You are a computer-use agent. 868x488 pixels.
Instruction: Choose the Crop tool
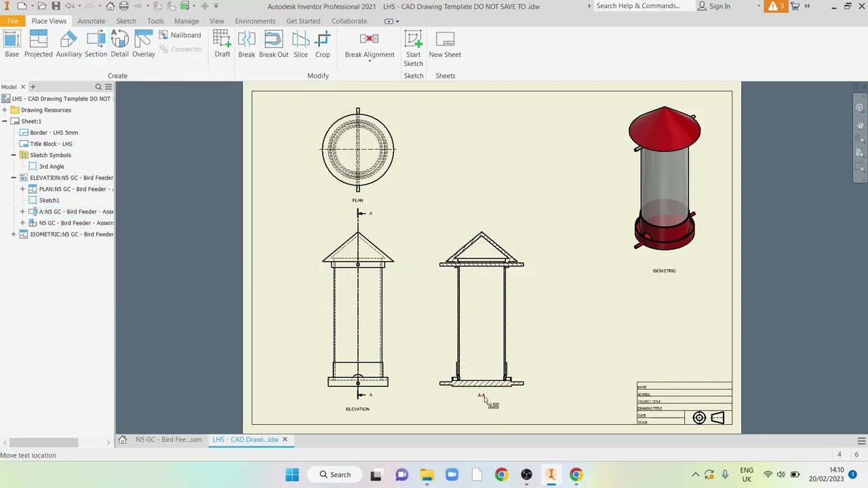pyautogui.click(x=322, y=45)
